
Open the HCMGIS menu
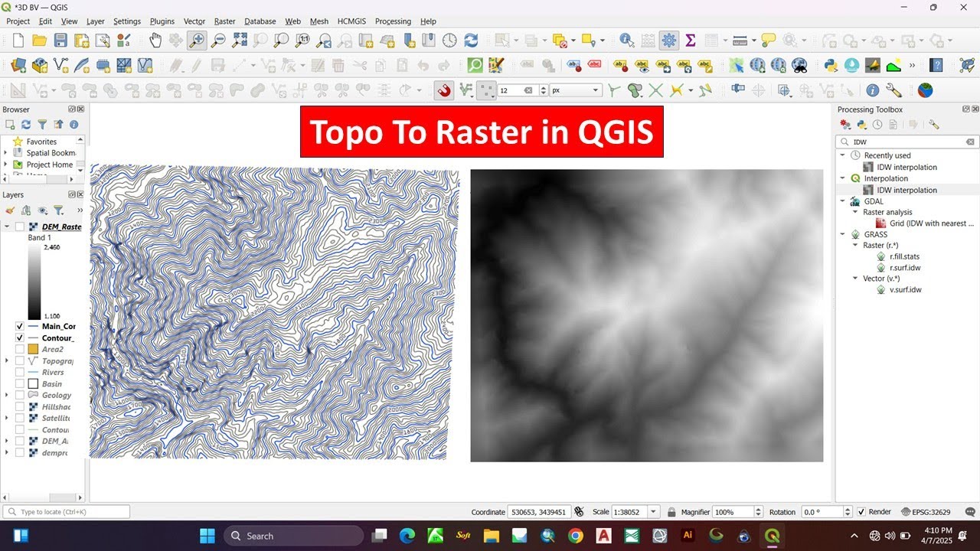[x=352, y=21]
